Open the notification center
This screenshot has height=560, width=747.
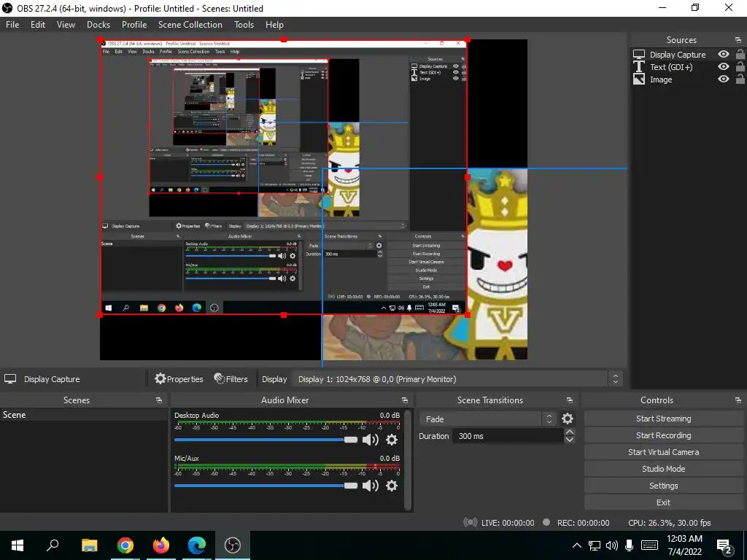click(x=724, y=546)
